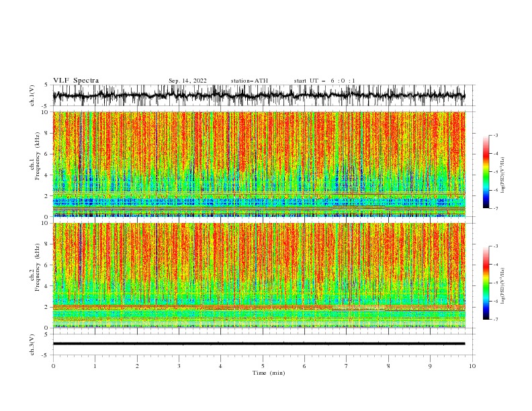Image resolution: width=532 pixels, height=411 pixels.
Task: Click the "-3" label on ch.1 colorbar
Action: [495, 135]
